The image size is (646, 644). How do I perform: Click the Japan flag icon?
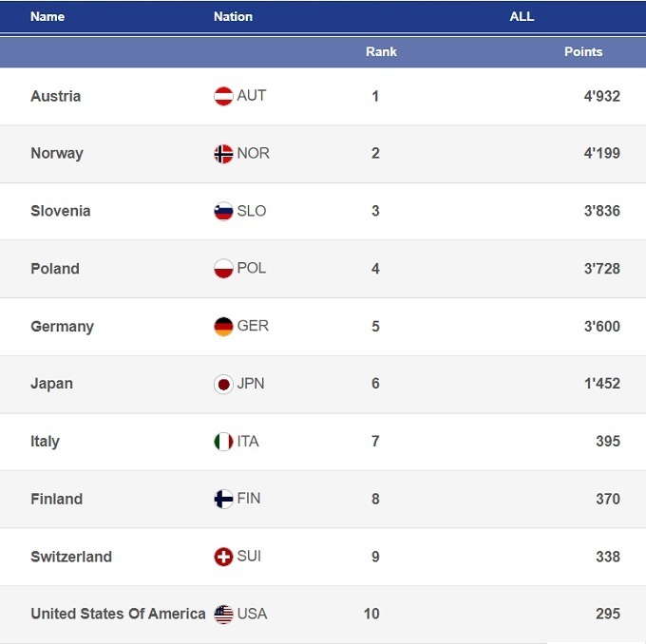(223, 384)
